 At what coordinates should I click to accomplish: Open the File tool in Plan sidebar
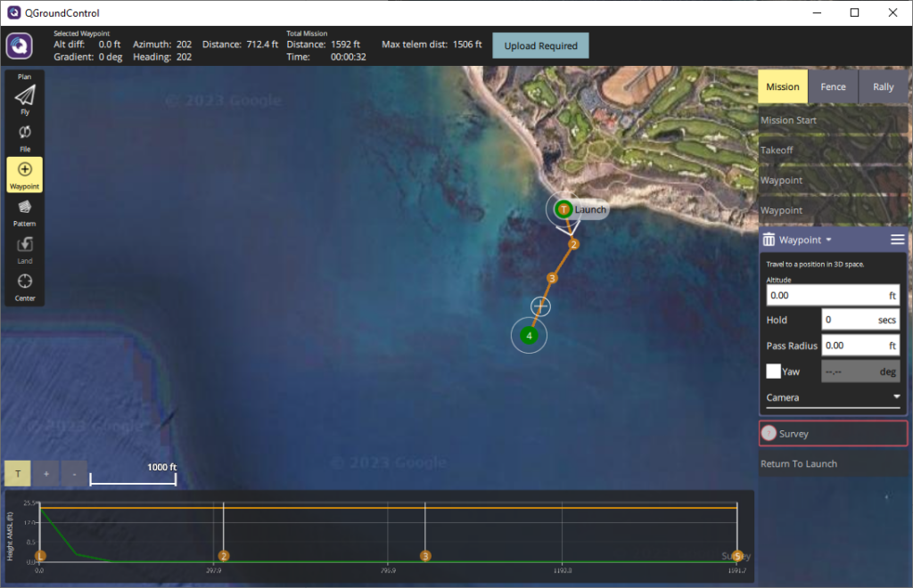25,133
